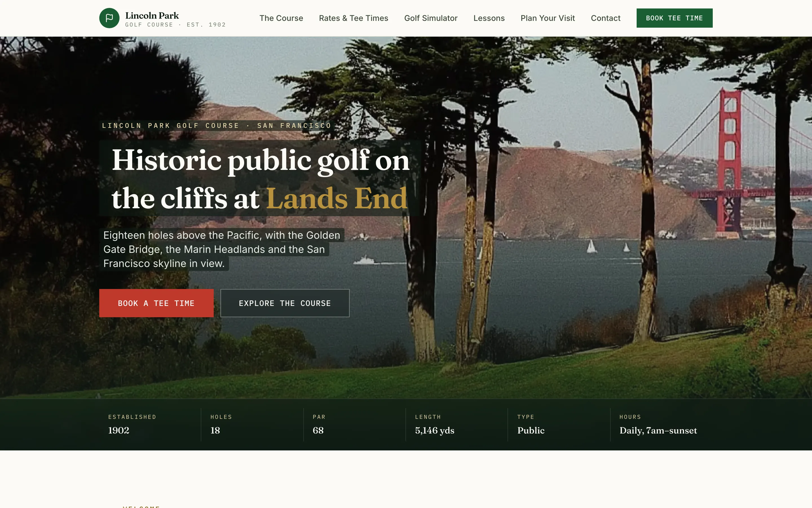Click the Holes label
812x508 pixels.
click(x=221, y=417)
